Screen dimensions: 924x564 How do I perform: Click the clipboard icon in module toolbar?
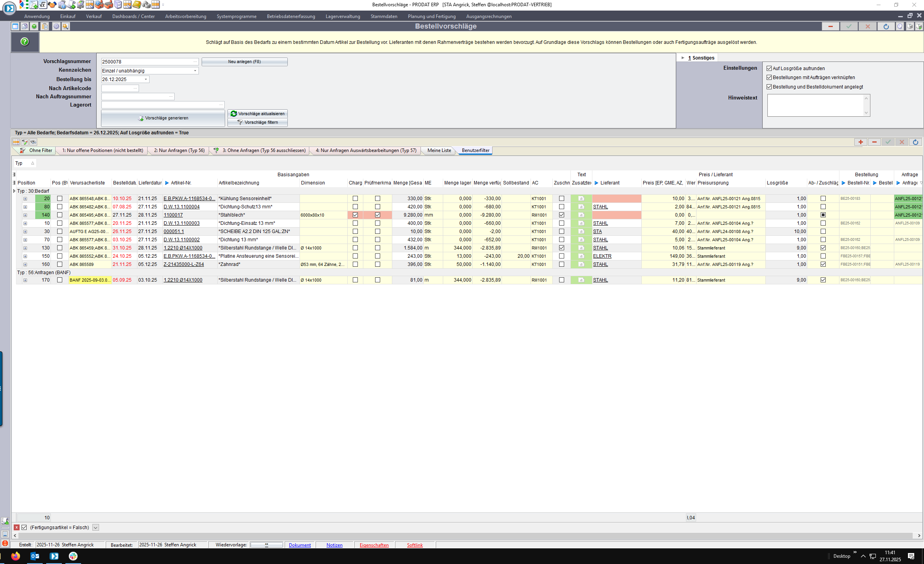45,26
